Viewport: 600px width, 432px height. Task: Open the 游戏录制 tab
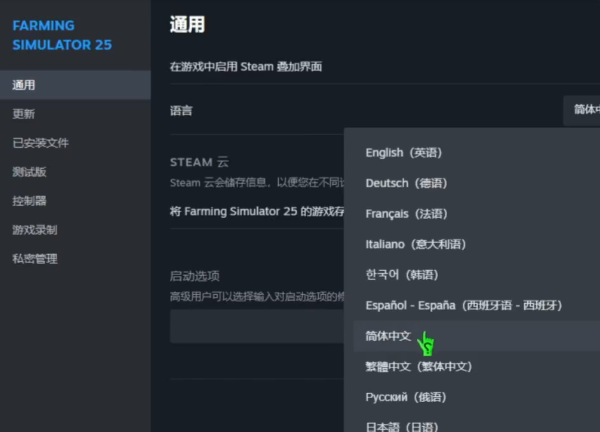pos(35,230)
